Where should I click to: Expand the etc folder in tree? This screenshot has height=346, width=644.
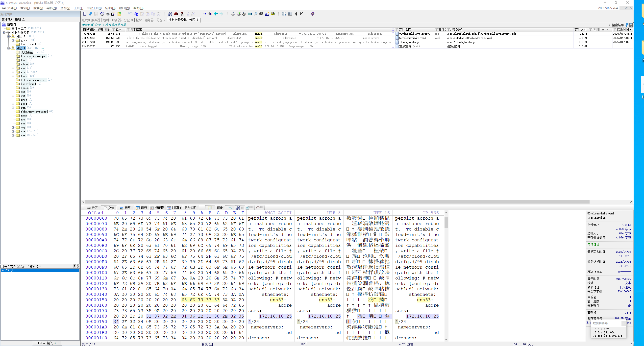pyautogui.click(x=13, y=72)
